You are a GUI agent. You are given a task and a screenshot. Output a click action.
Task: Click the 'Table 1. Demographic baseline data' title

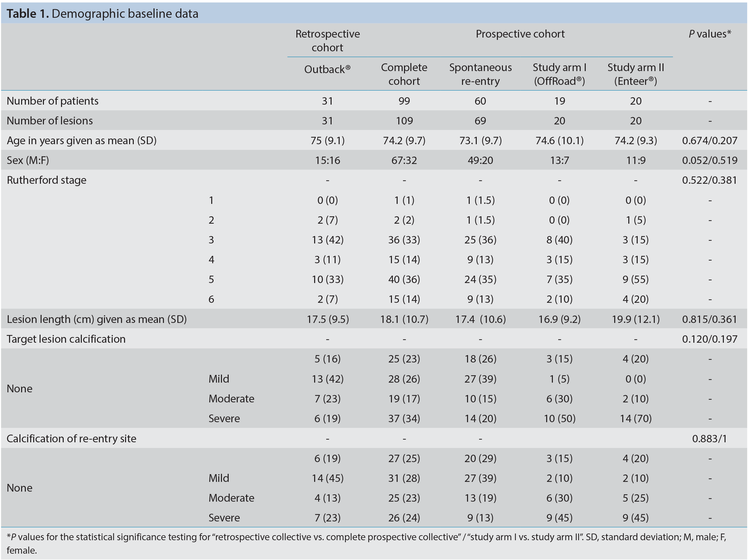coord(102,13)
